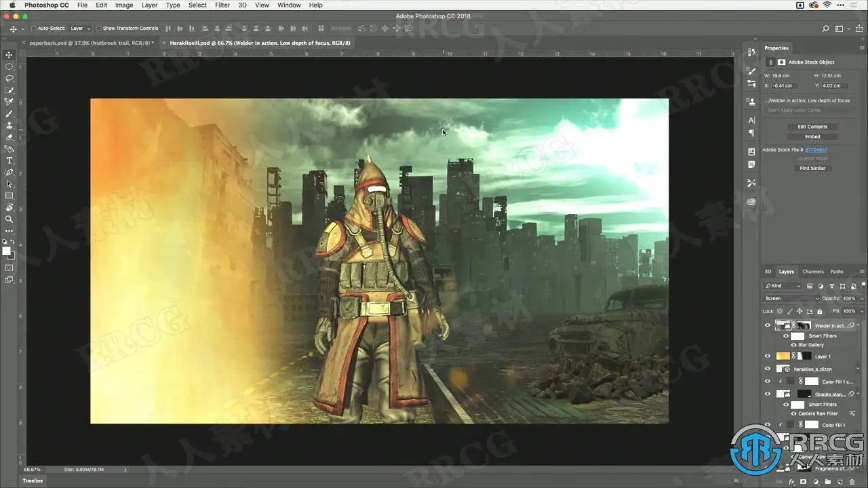Screen dimensions: 868x488
Task: Select the Path Selection tool
Action: coord(9,184)
